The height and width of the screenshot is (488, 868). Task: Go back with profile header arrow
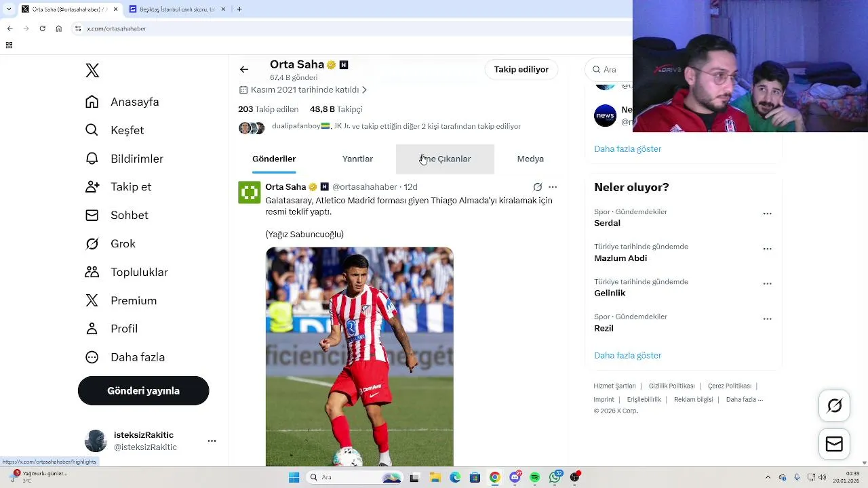point(244,69)
